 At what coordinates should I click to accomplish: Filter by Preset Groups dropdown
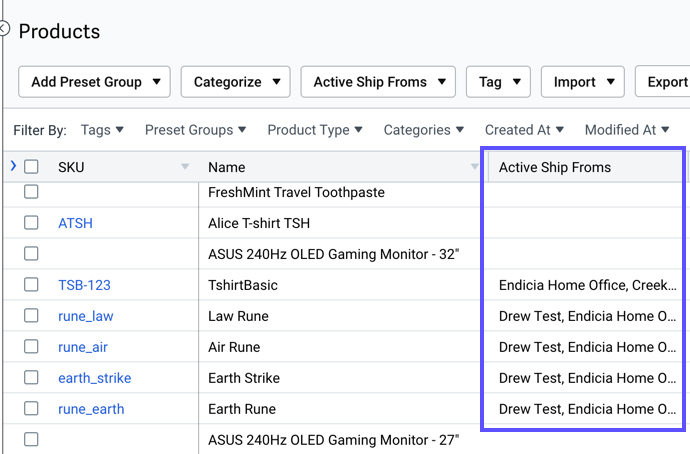(x=195, y=130)
